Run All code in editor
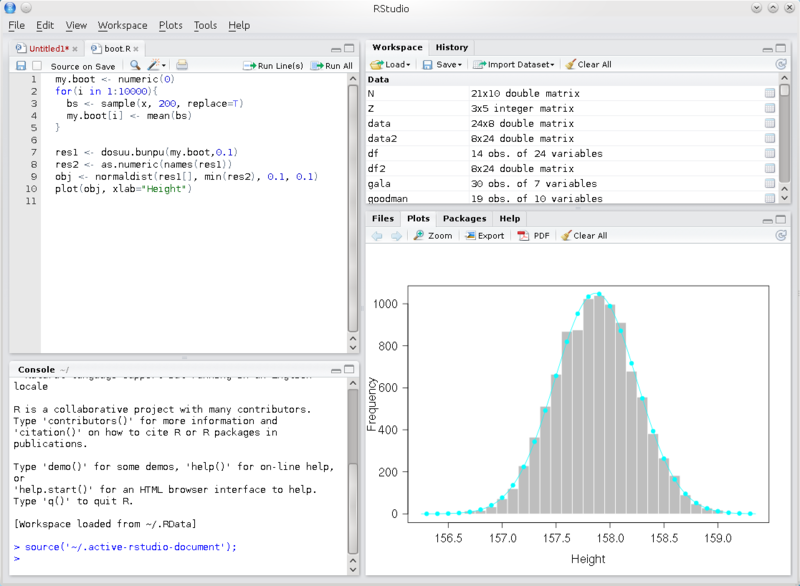The height and width of the screenshot is (586, 800). (x=332, y=66)
